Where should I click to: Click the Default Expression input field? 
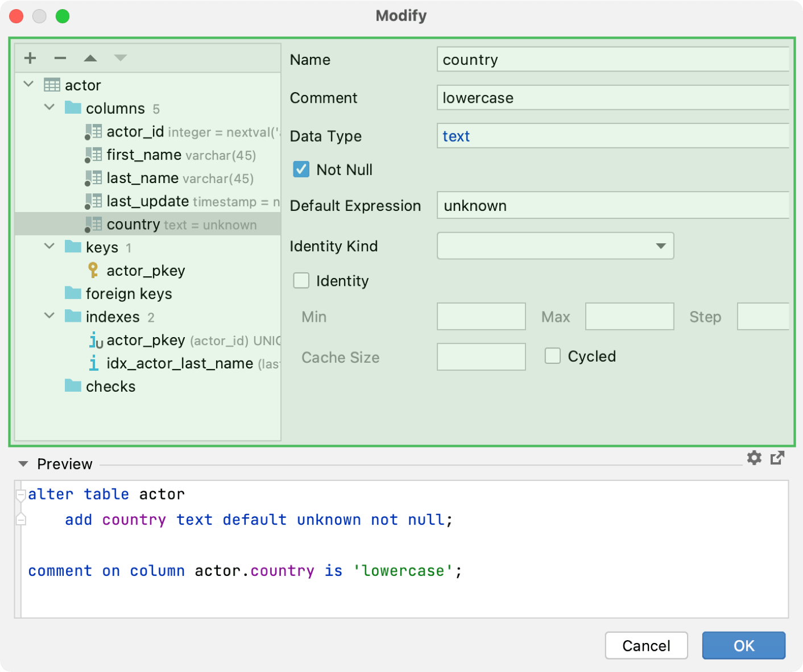coord(612,205)
